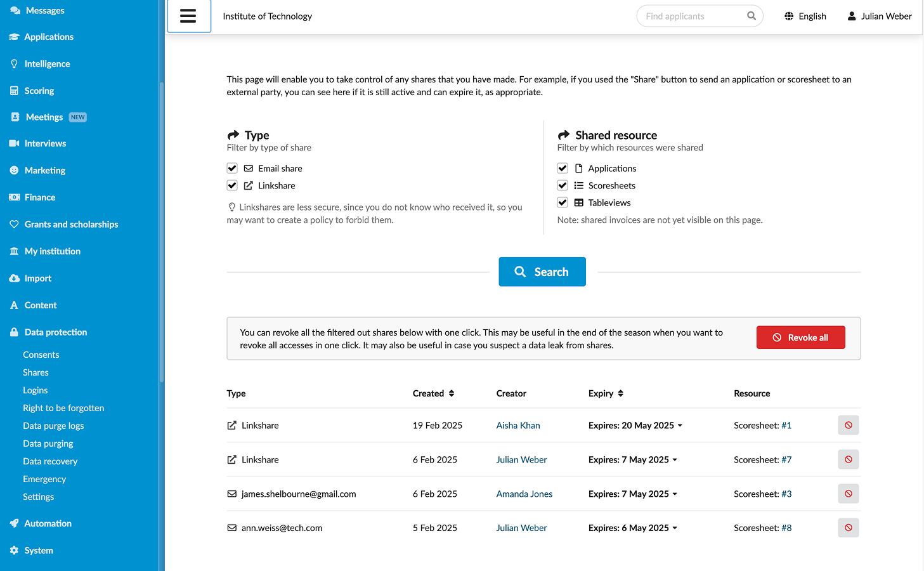
Task: Open expiry dropdown for james.shelbourne row
Action: pos(633,494)
